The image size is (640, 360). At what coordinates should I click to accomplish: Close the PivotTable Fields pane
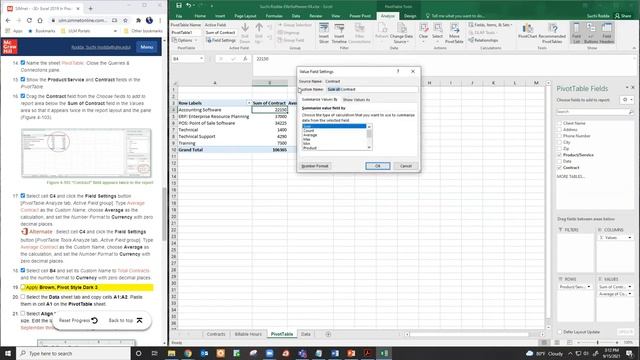(x=633, y=88)
